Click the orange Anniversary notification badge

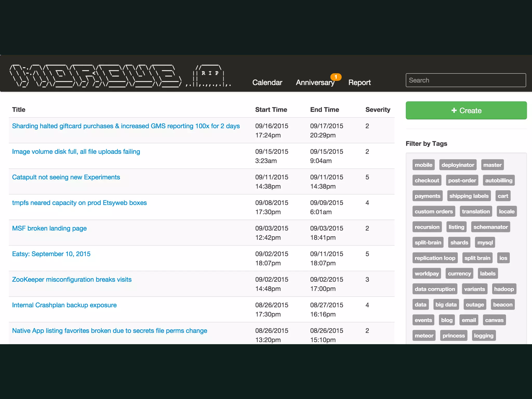point(336,77)
